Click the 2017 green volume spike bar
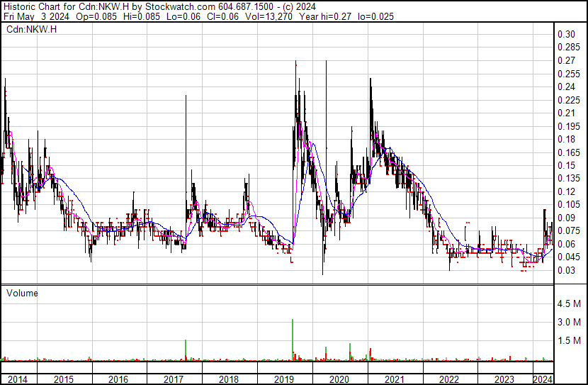Viewport: 588px width, 385px height. (186, 350)
